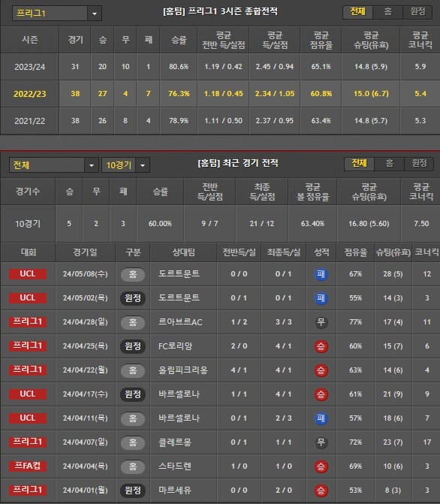
Task: Click opponent 르아브르AC
Action: pos(180,321)
